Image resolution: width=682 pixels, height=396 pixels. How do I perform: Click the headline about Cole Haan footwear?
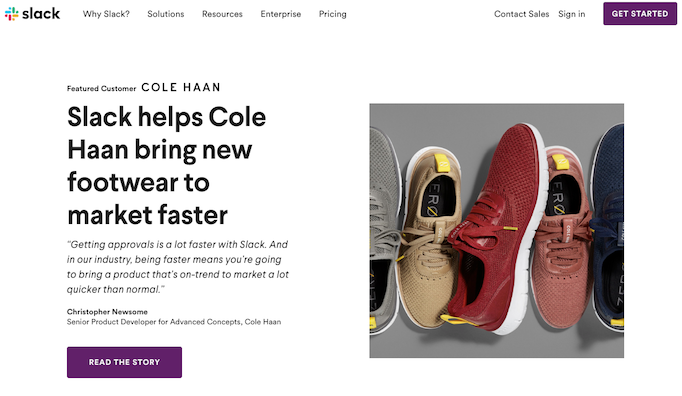(167, 166)
